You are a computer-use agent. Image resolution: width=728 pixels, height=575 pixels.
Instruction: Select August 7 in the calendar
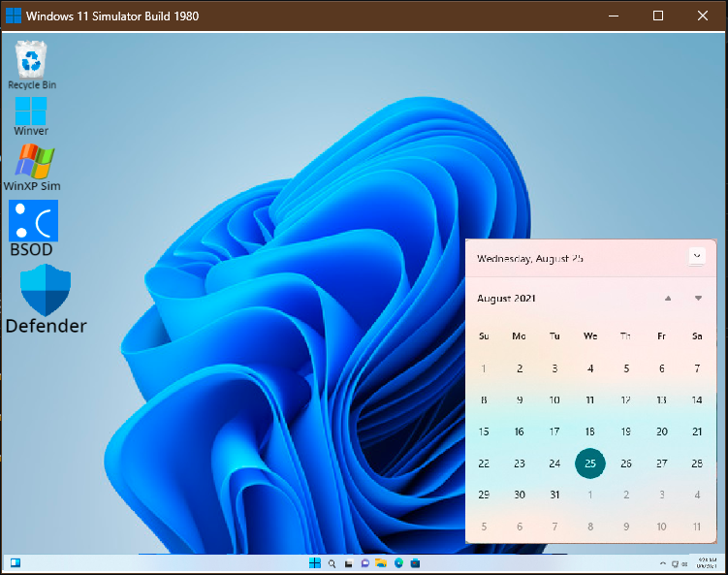[x=697, y=368]
